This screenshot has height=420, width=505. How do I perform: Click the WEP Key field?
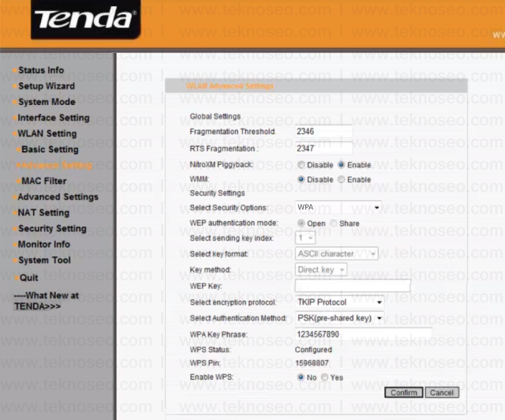pyautogui.click(x=353, y=286)
